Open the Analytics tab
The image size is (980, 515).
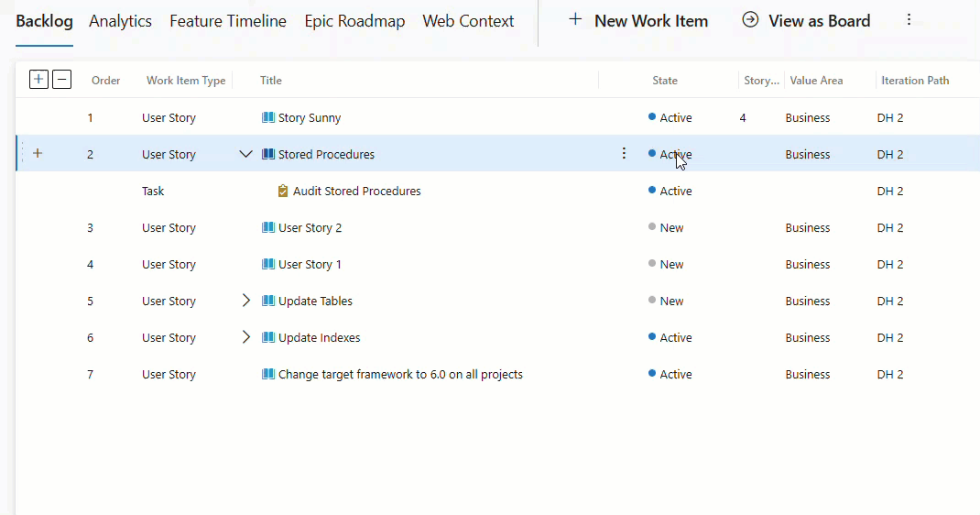tap(120, 21)
